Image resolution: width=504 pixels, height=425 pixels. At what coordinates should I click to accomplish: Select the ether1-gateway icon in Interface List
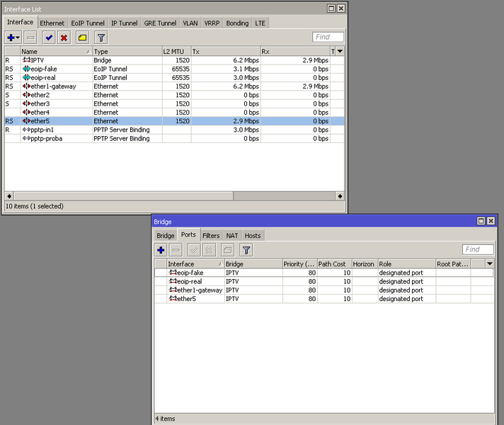point(26,86)
